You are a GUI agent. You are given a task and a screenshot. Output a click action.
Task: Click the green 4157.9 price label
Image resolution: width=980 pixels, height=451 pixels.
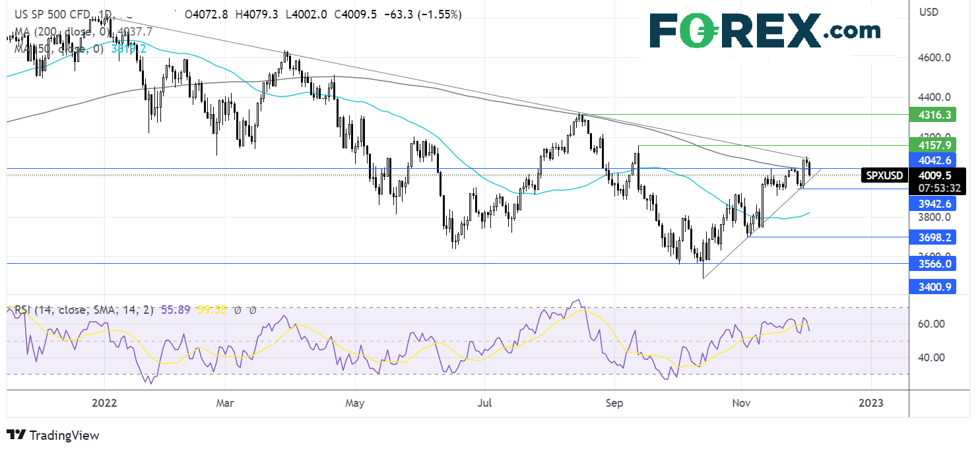[x=932, y=144]
